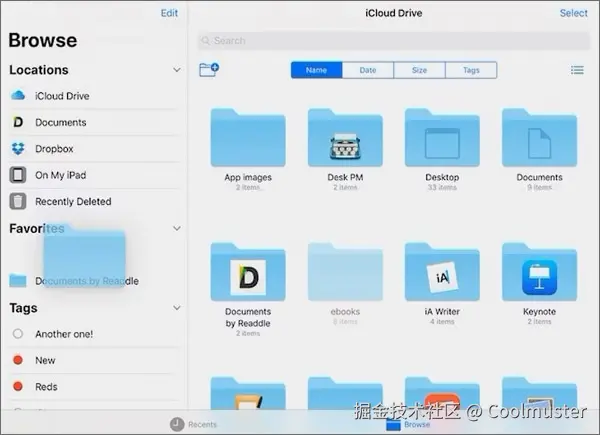Sort files by Tags
This screenshot has width=600, height=435.
471,70
